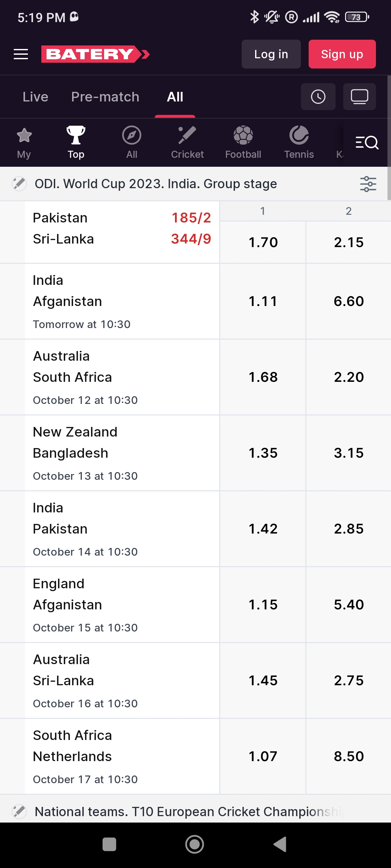Screen dimensions: 391x868
Task: Open the ODI World Cup filter settings icon
Action: coord(368,184)
